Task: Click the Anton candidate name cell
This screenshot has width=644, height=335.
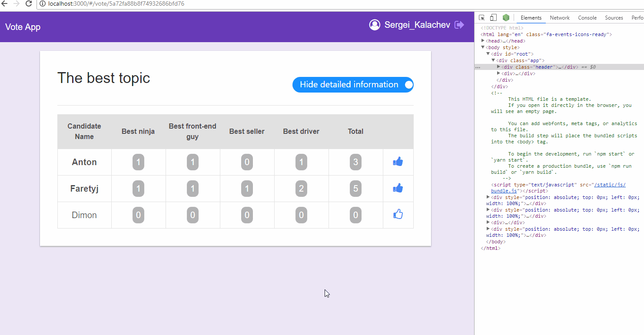Action: pyautogui.click(x=84, y=162)
